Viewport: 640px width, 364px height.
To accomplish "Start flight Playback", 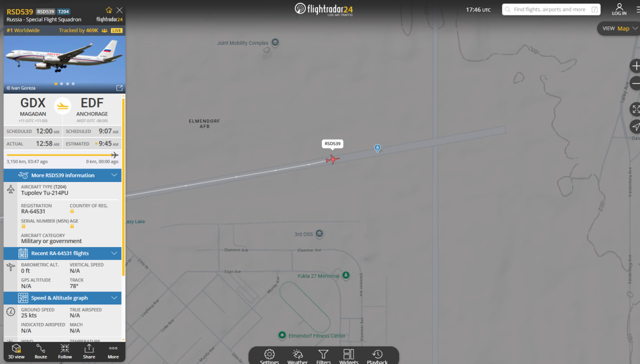I will (377, 356).
